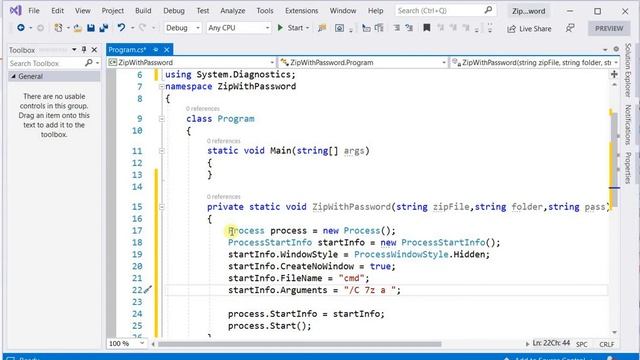The height and width of the screenshot is (360, 640).
Task: Comment out the selected lines icon
Action: (x=397, y=28)
